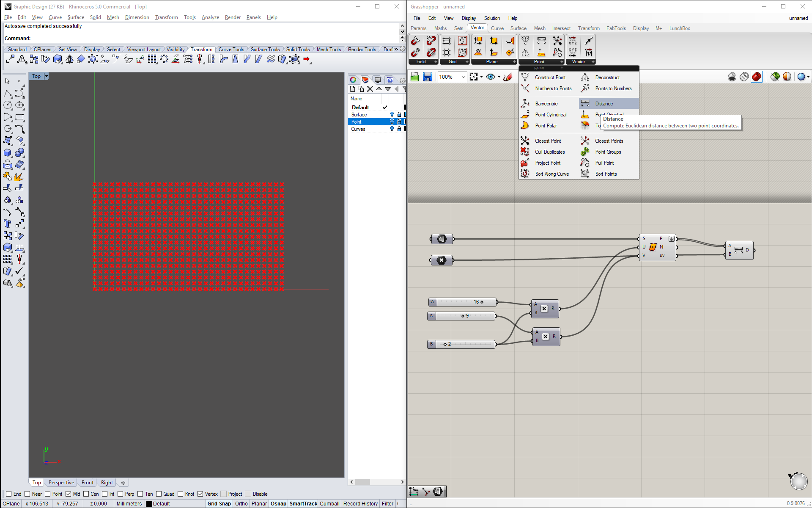Image resolution: width=812 pixels, height=508 pixels.
Task: Open Rhino Analyze menu
Action: [x=210, y=17]
